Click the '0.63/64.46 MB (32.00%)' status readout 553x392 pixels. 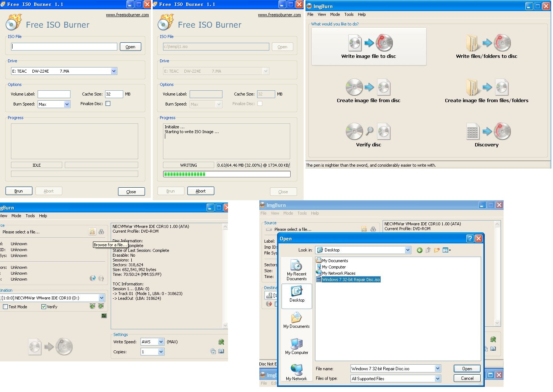pyautogui.click(x=253, y=165)
